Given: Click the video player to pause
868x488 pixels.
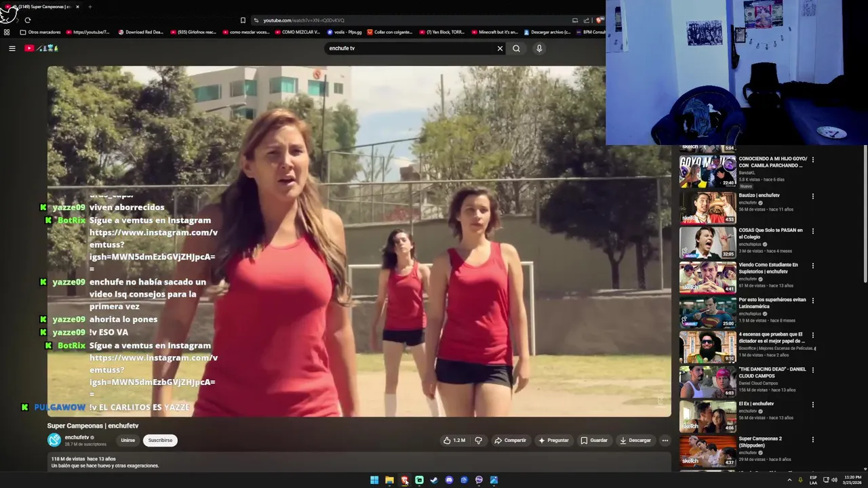Looking at the screenshot, I should tap(359, 241).
